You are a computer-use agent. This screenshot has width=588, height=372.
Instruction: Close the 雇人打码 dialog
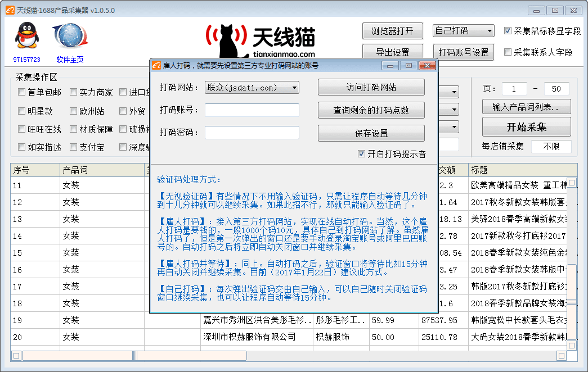(x=427, y=66)
